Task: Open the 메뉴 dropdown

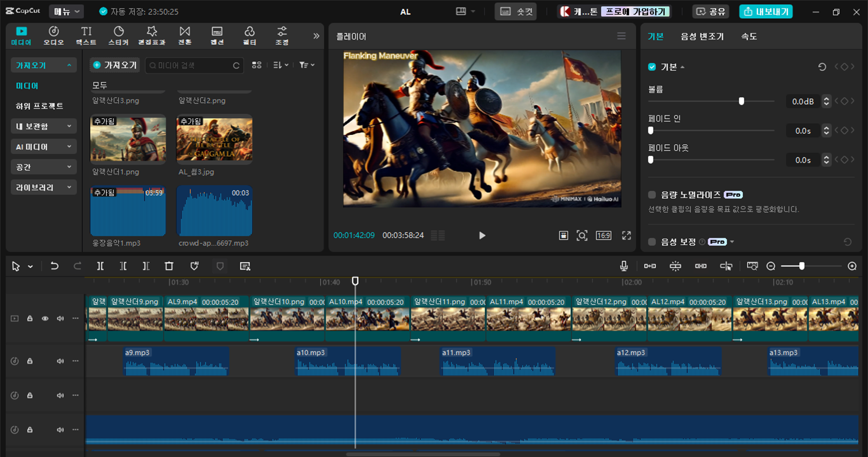Action: pos(66,11)
